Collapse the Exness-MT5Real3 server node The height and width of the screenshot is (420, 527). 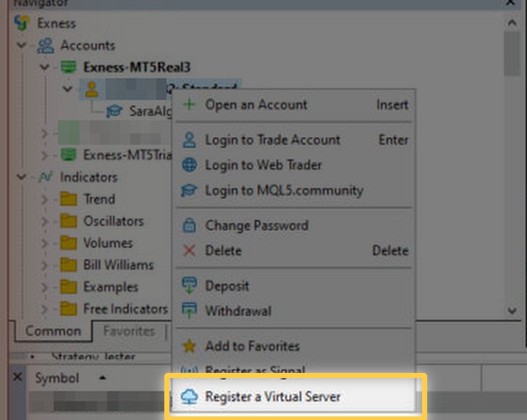[x=44, y=67]
